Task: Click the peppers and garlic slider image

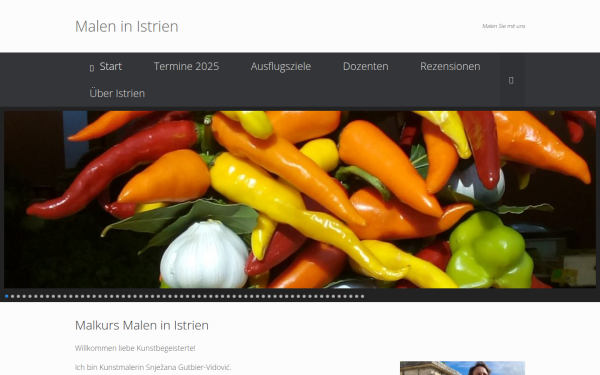Action: [300, 199]
